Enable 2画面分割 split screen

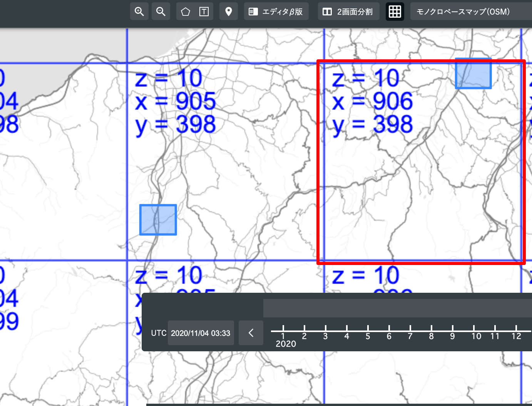click(349, 12)
